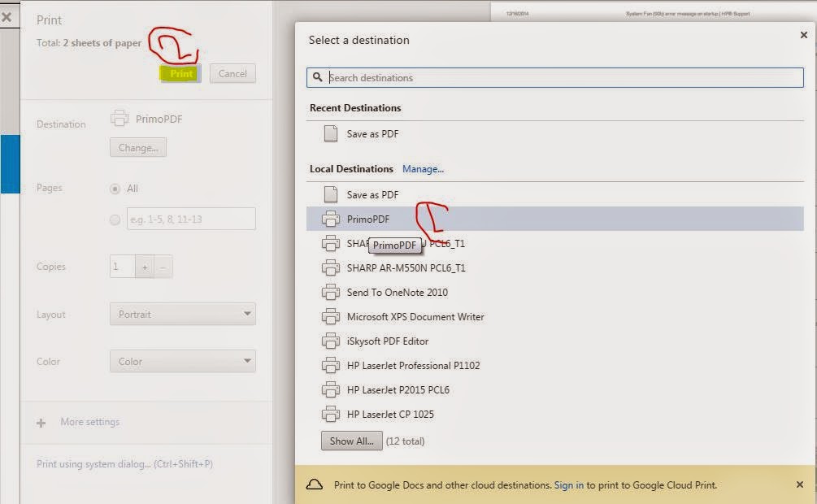
Task: Expand More settings with plus icon
Action: point(41,423)
